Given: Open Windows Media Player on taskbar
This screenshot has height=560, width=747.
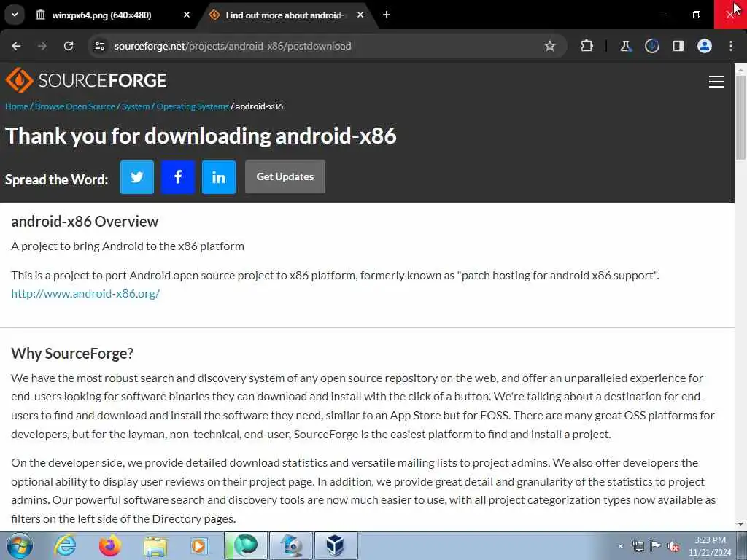Looking at the screenshot, I should (200, 545).
